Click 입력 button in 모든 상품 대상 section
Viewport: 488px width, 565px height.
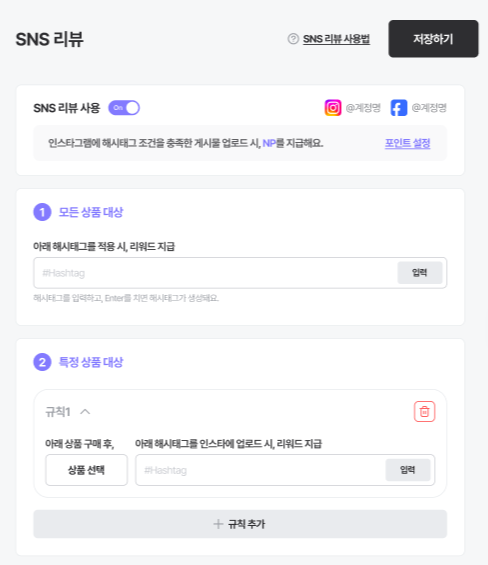click(420, 273)
